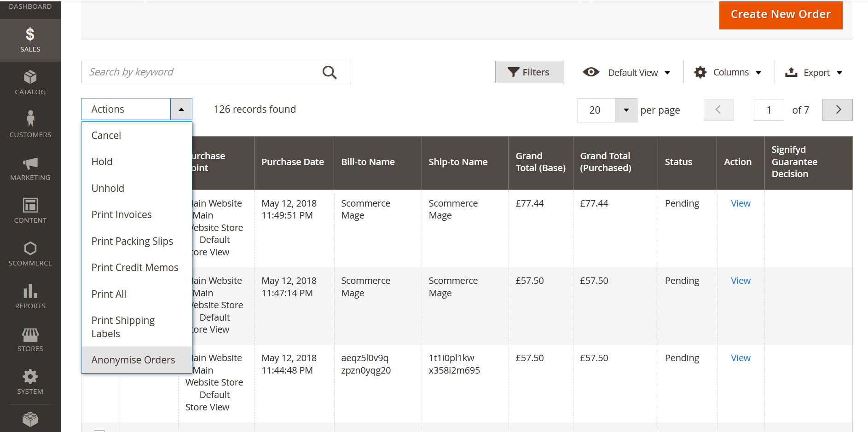Open the Stores sidebar section
Viewport: 868px width, 432px height.
30,340
